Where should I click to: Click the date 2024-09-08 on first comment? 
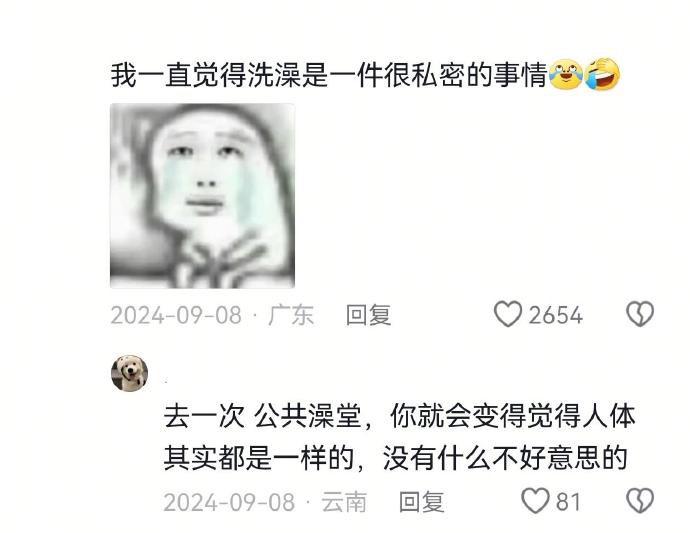point(176,316)
